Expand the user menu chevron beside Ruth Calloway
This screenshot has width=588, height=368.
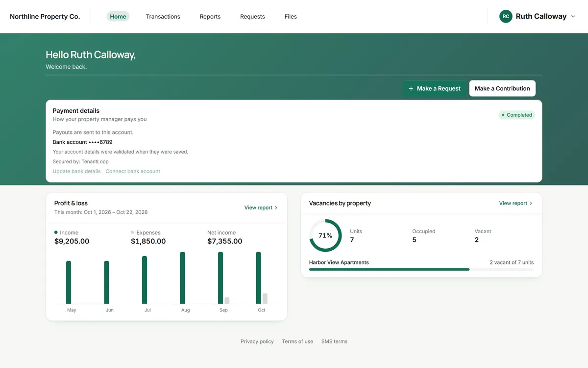pyautogui.click(x=573, y=17)
